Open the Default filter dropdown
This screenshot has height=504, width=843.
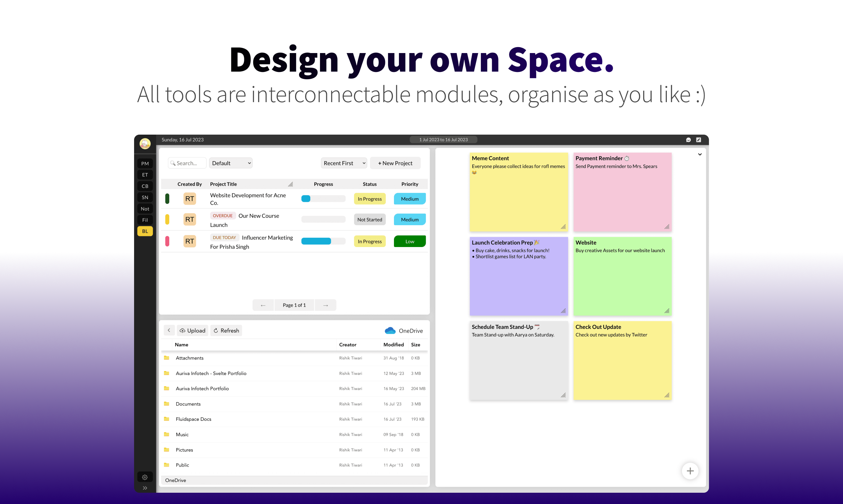point(230,163)
